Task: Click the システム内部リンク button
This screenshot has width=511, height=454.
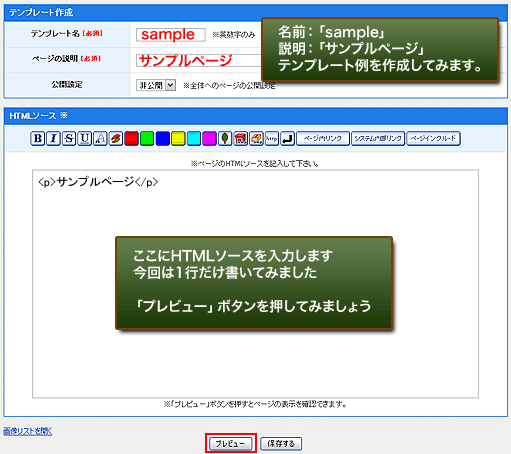Action: 378,138
